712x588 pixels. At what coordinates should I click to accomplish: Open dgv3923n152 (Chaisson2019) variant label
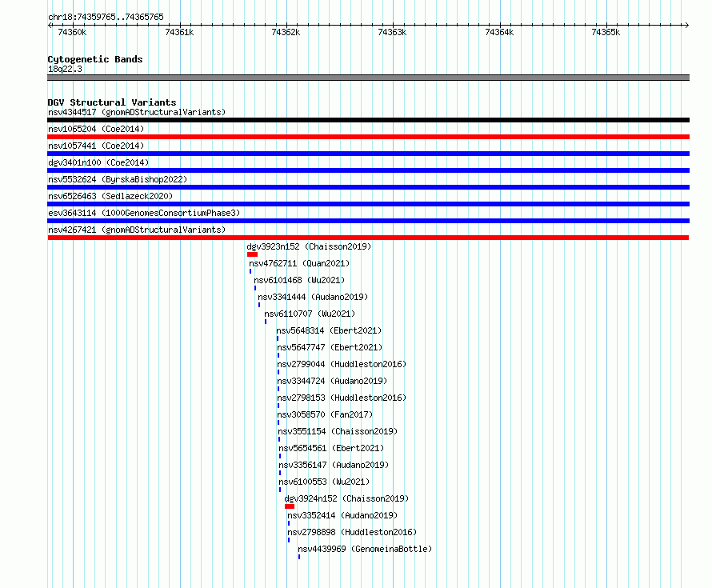pyautogui.click(x=309, y=246)
